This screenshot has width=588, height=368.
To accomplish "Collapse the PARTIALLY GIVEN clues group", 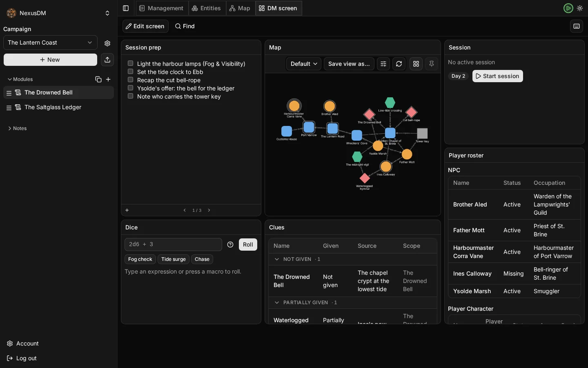I will [x=277, y=303].
